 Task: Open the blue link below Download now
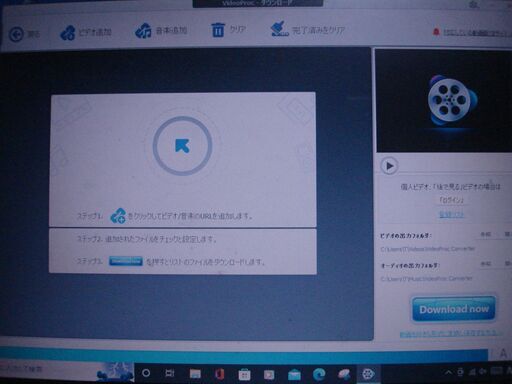(x=451, y=333)
